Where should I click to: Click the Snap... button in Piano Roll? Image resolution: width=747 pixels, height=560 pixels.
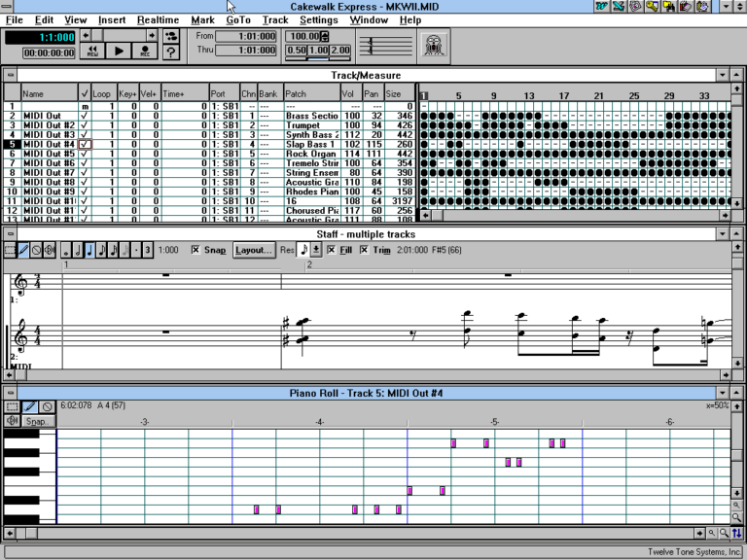[x=39, y=421]
